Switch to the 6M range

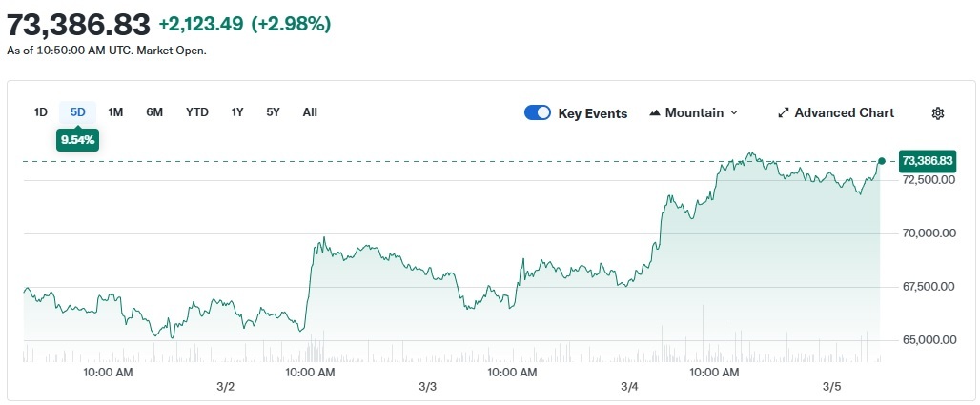pos(154,111)
